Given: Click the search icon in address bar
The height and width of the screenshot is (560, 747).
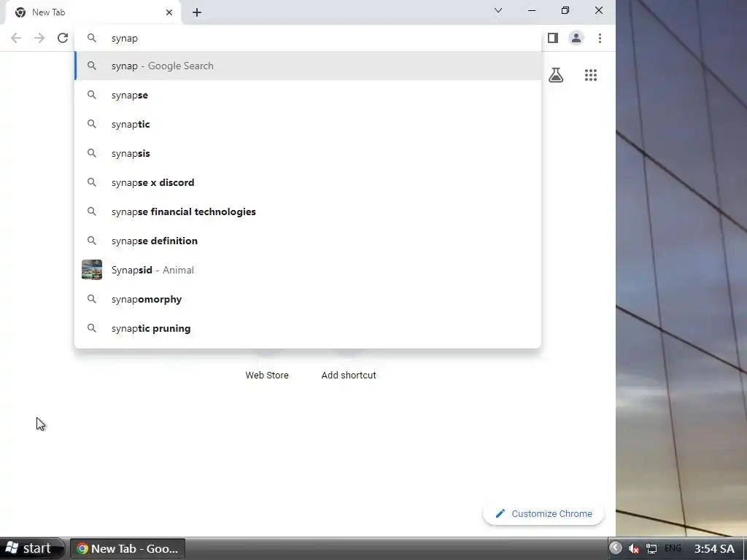Looking at the screenshot, I should point(92,38).
